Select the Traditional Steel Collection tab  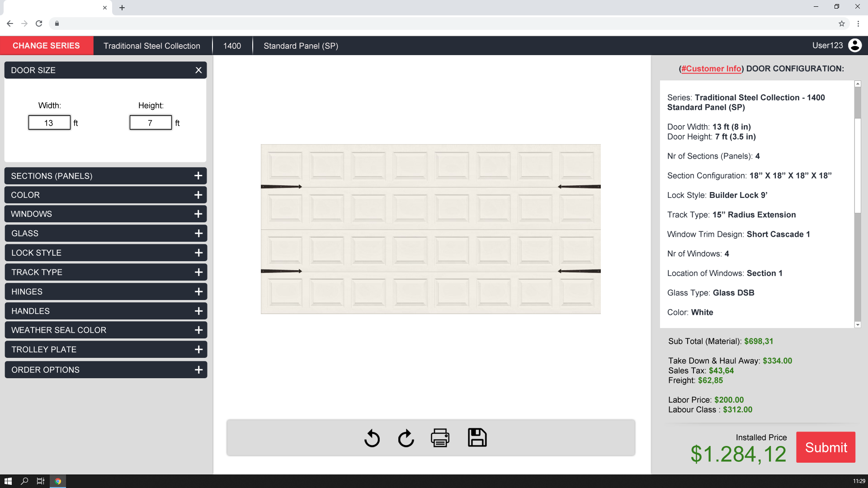(152, 46)
